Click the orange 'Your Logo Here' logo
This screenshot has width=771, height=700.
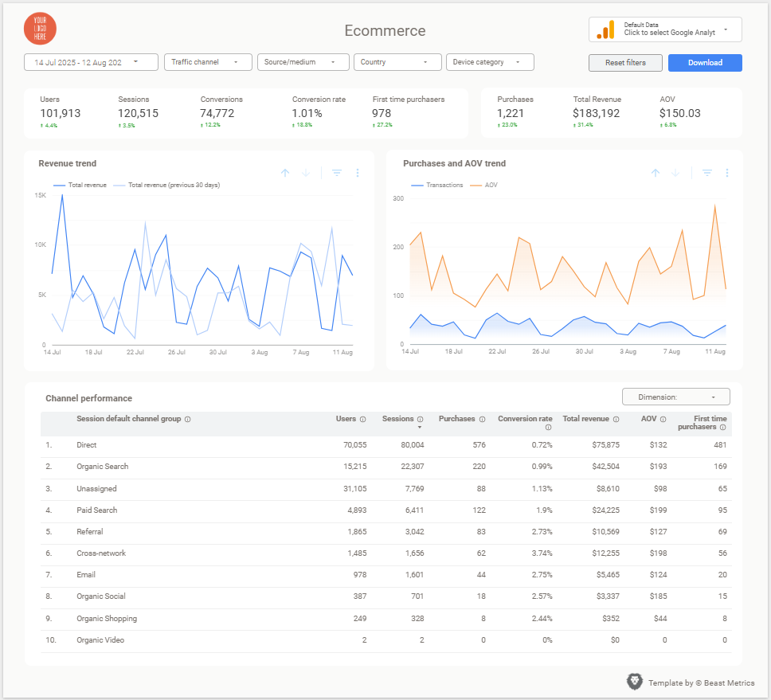tap(40, 29)
